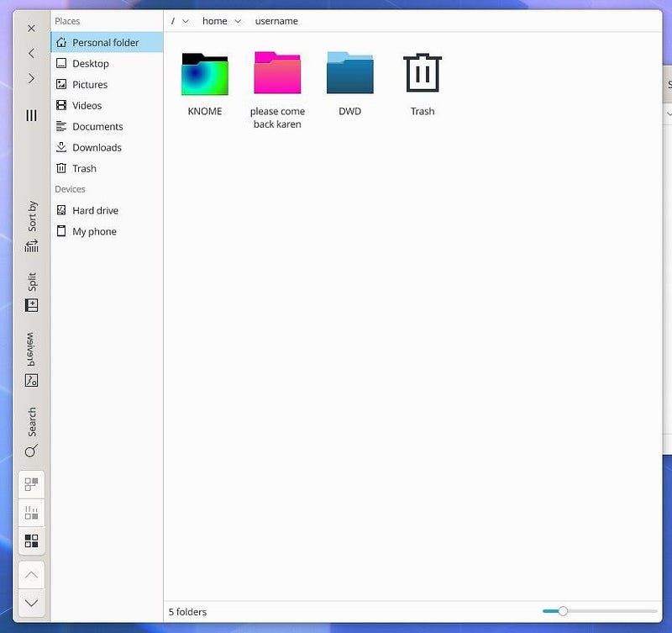
Task: Click the Pictures sidebar icon
Action: (x=61, y=84)
